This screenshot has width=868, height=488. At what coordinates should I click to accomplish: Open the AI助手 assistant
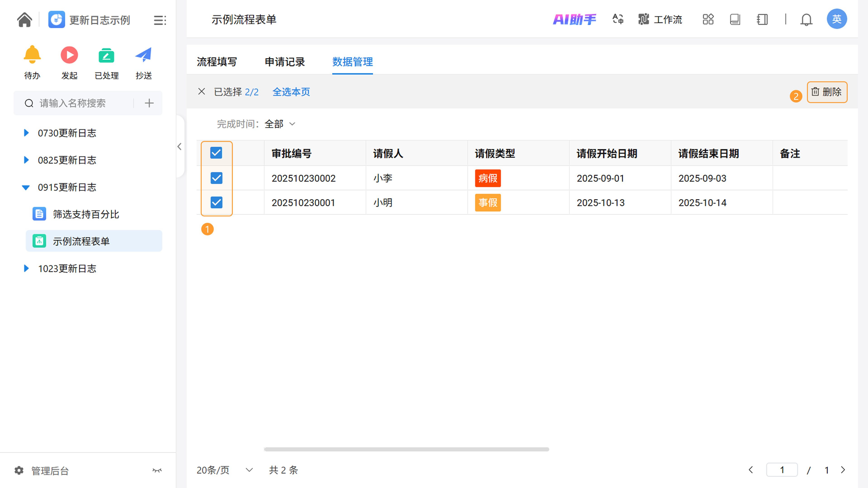pos(574,19)
